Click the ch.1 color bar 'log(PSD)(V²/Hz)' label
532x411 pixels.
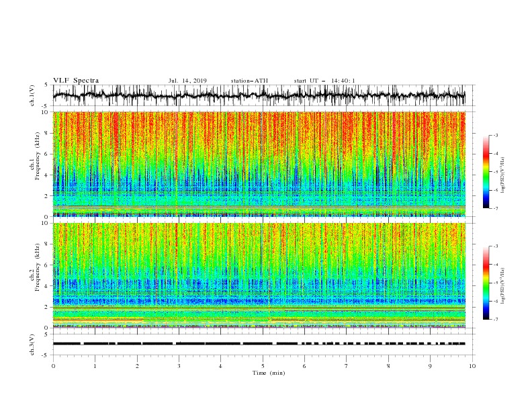coord(503,175)
